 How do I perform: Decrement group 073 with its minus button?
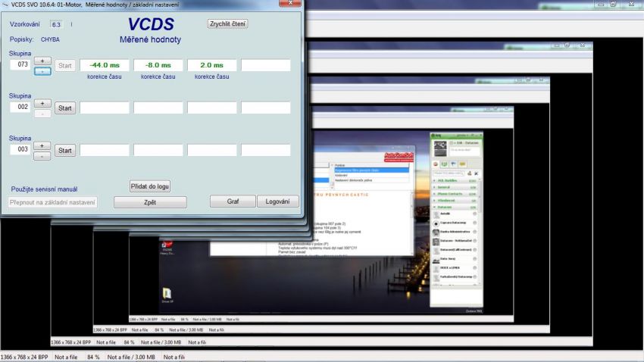(x=42, y=71)
